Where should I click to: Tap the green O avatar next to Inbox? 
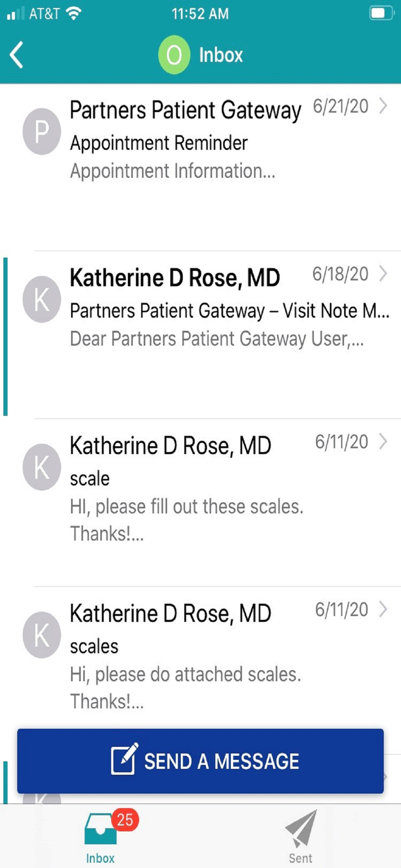click(x=173, y=55)
